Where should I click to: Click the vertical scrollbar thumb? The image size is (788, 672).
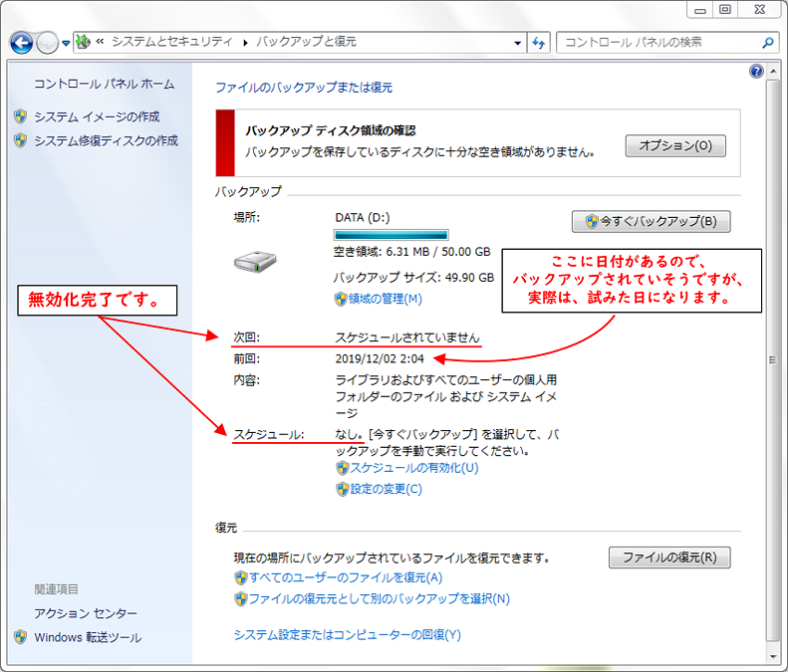[772, 359]
